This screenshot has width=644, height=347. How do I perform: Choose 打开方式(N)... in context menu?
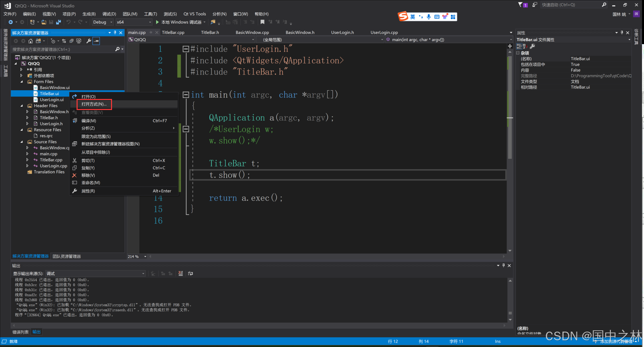[x=94, y=104]
